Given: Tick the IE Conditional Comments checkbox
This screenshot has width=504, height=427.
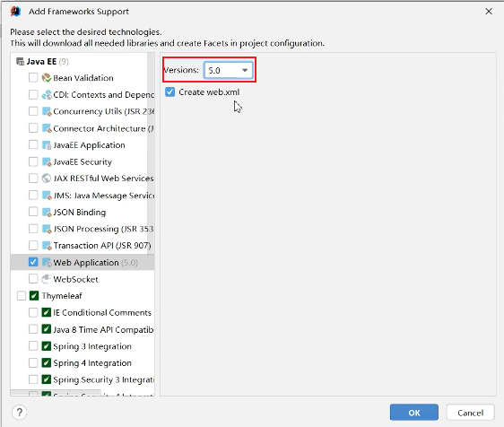Looking at the screenshot, I should coord(33,312).
